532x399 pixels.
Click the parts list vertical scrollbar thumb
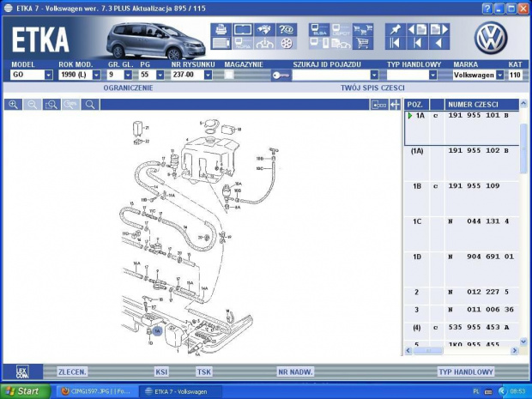[x=523, y=149]
